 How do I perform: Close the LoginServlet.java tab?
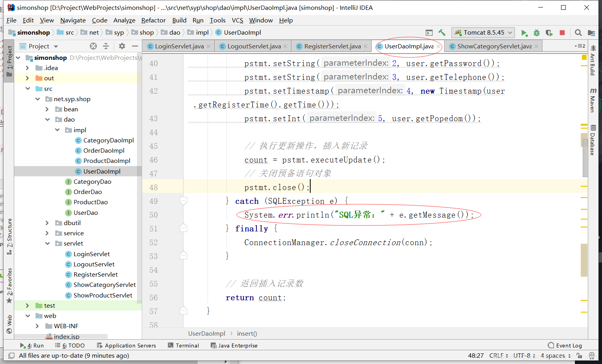click(209, 46)
